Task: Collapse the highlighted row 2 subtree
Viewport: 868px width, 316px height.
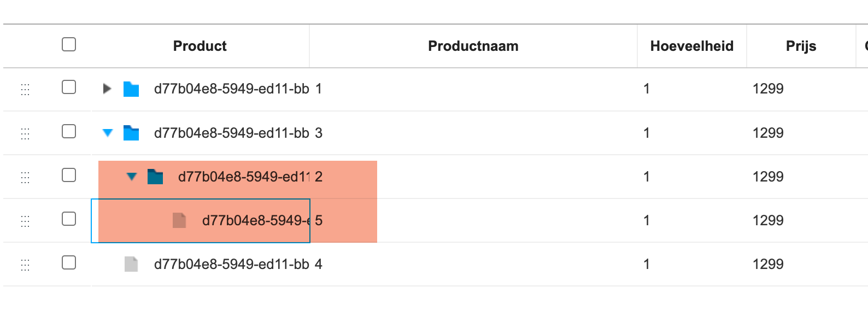Action: point(131,176)
